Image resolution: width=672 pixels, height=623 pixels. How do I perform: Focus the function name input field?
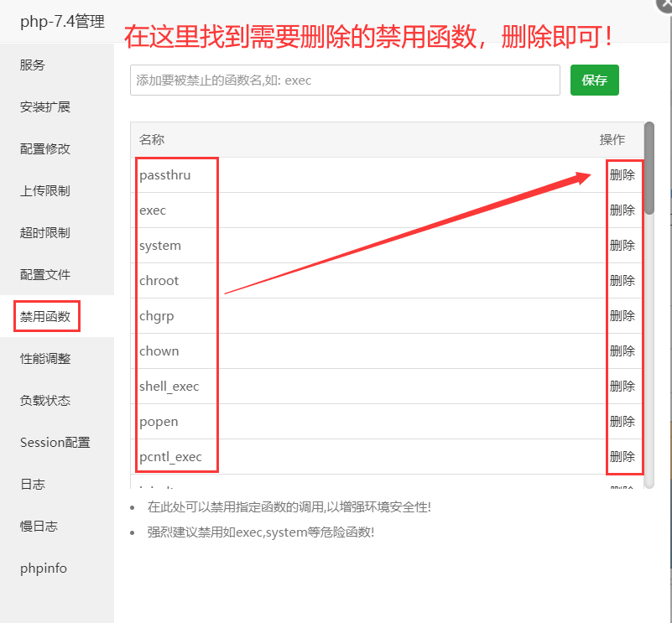click(345, 80)
